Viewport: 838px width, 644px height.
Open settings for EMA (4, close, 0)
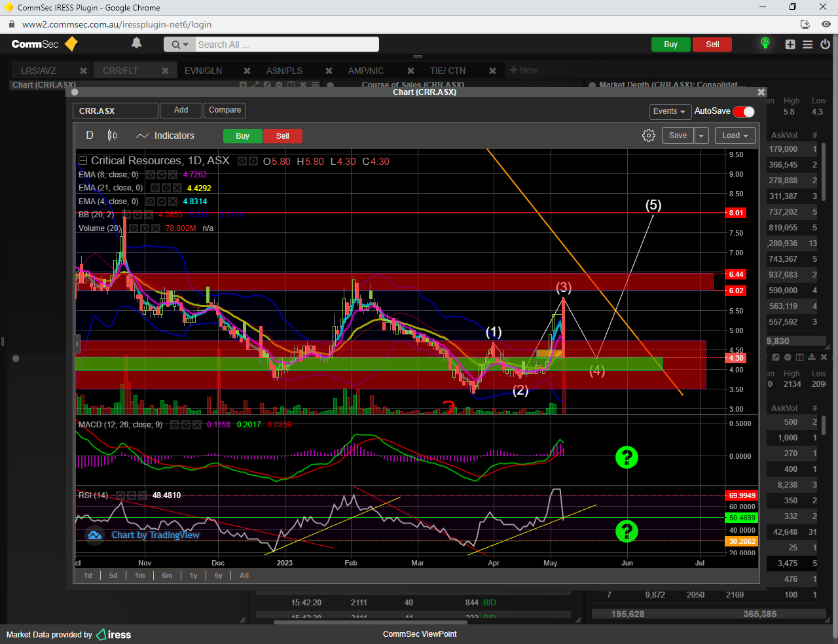(x=162, y=202)
